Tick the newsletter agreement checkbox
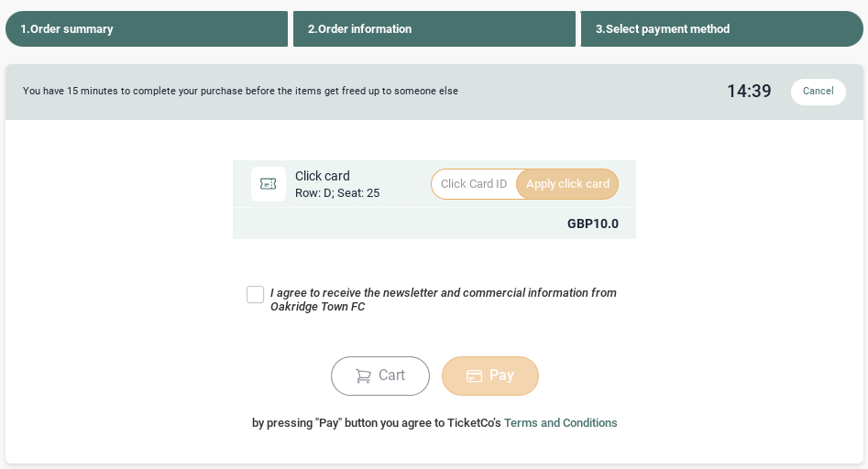Screen dimensions: 868x469 click(255, 295)
